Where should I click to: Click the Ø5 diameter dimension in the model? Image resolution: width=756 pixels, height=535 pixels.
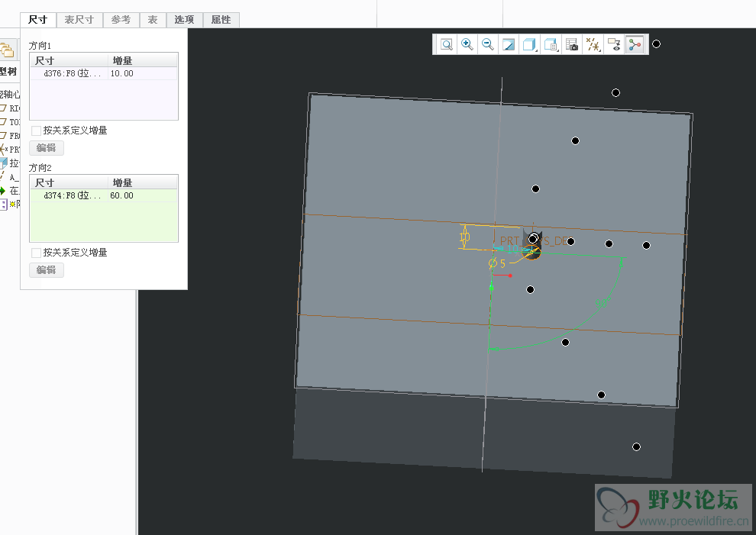pos(497,263)
